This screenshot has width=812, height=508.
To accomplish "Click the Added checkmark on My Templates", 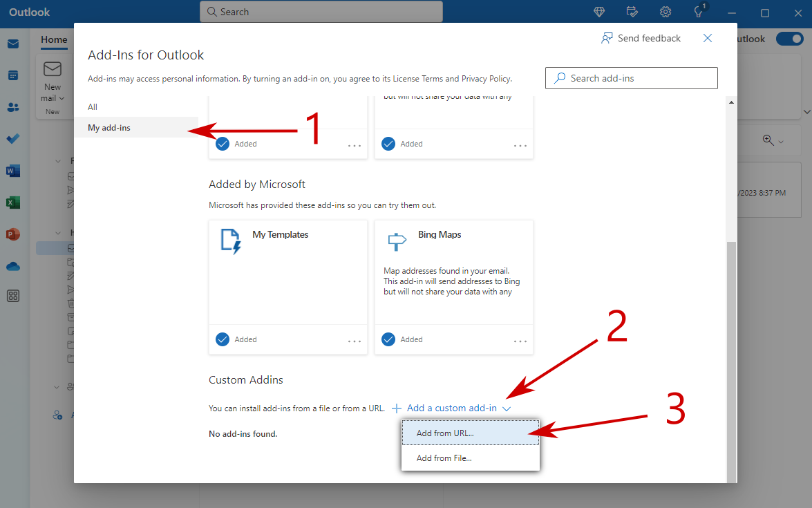I will click(223, 339).
